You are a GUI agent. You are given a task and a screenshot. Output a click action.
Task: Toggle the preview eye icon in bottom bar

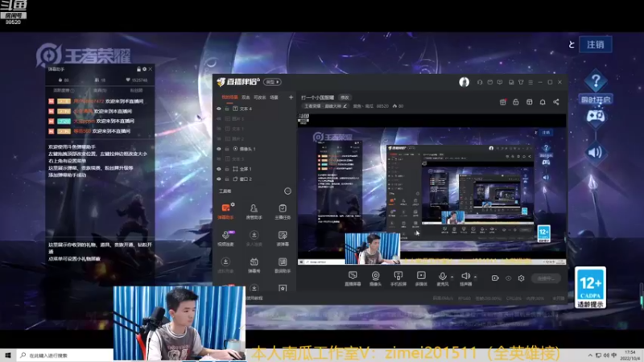coord(509,278)
